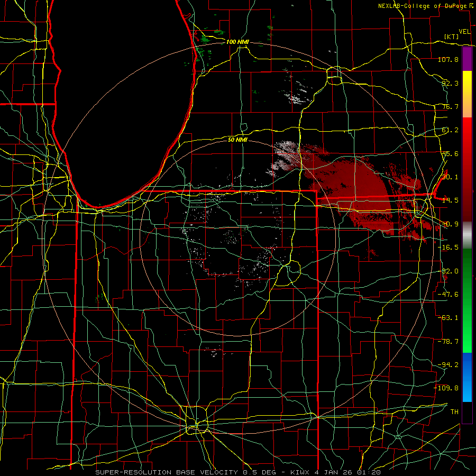Select the -109.8 velocity scale label
The image size is (476, 476).
click(446, 388)
